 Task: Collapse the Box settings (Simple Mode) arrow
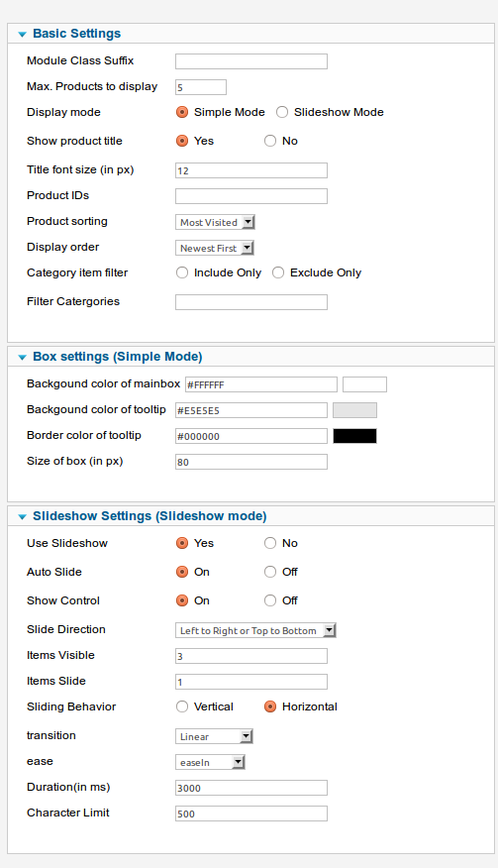[x=22, y=358]
